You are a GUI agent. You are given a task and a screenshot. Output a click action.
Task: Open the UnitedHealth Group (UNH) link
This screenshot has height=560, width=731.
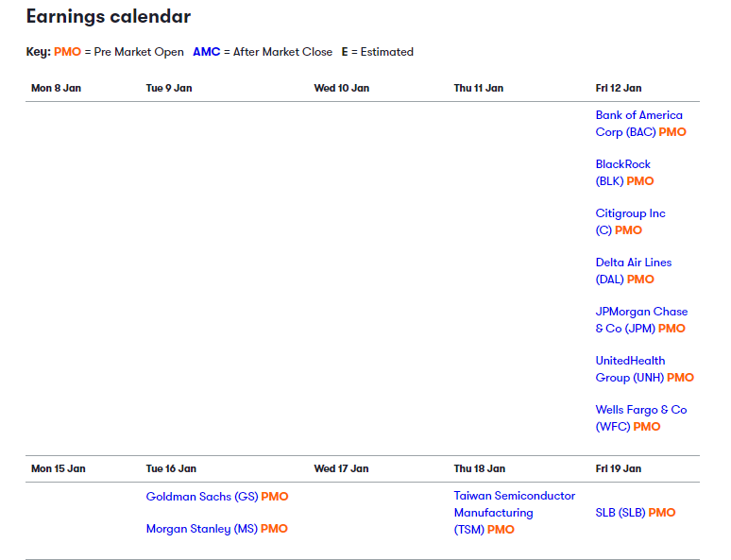630,369
